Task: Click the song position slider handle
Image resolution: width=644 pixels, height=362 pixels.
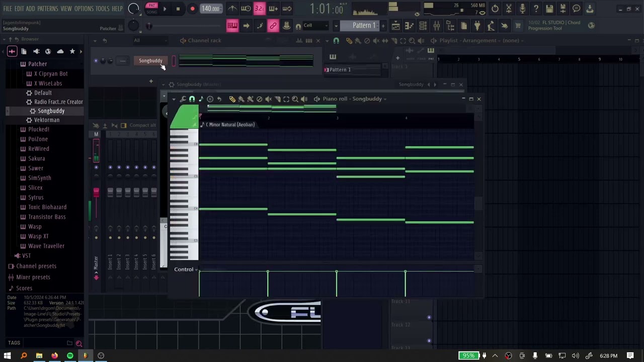Action: coord(149,26)
